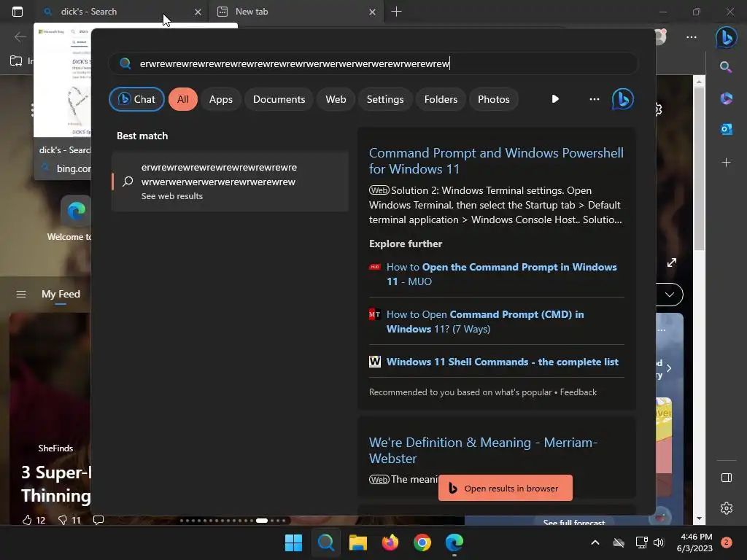Select highlighted carousel page indicator
Viewport: 747px width, 560px height.
click(262, 521)
